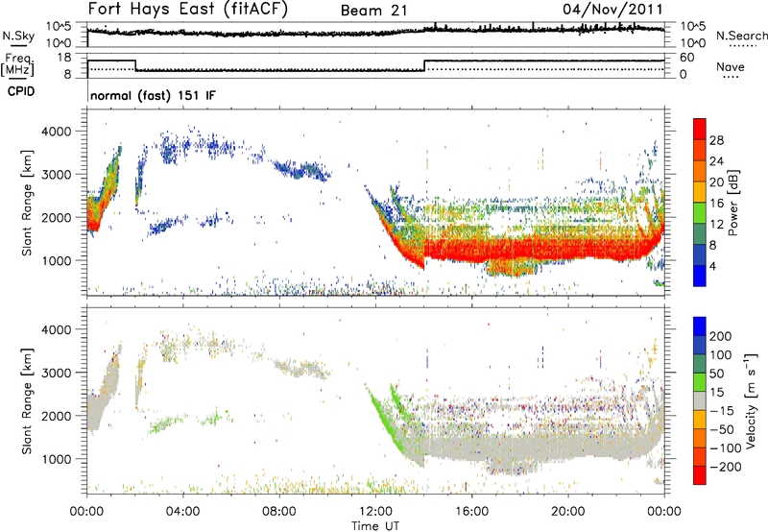Click the 'N.Sky' legend label

point(18,36)
